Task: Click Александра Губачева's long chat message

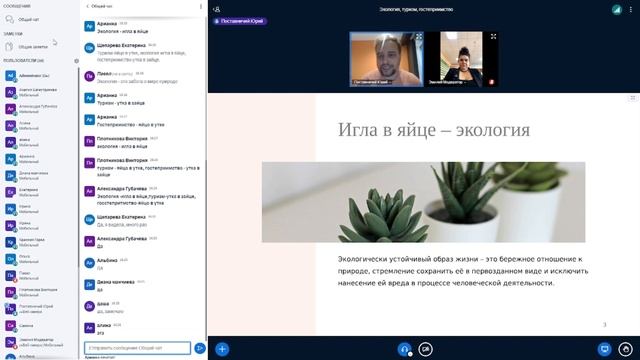Action: point(146,200)
